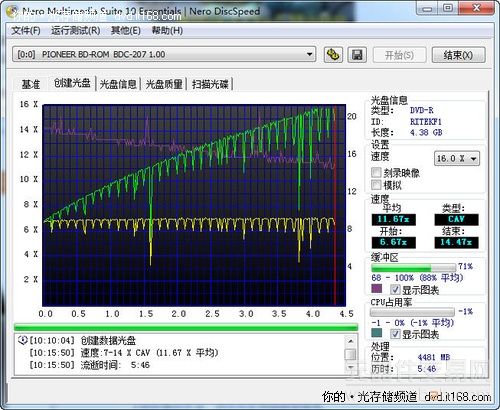Open the PIONEER BD-ROM drive dropdown
500x410 pixels.
pos(164,54)
